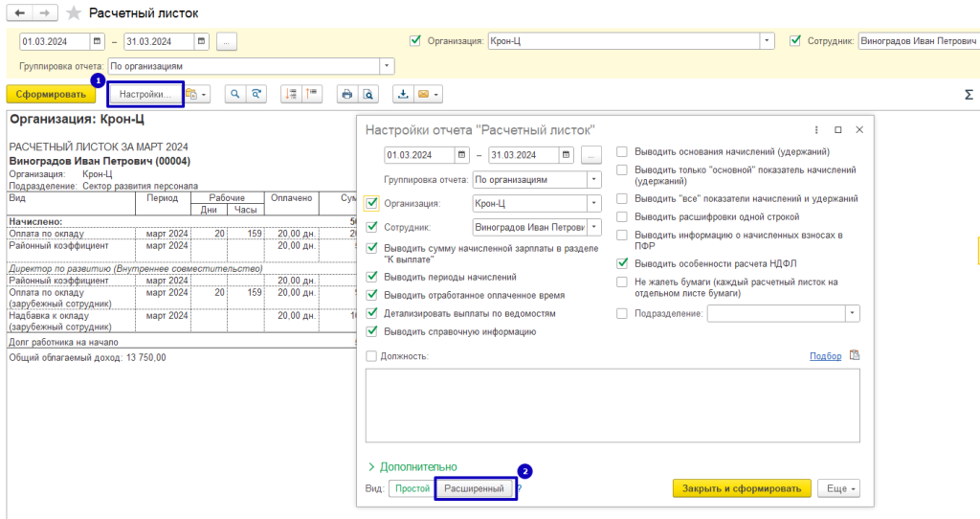Enable the Должность checkbox
Viewport: 980px width, 519px height.
pos(371,356)
